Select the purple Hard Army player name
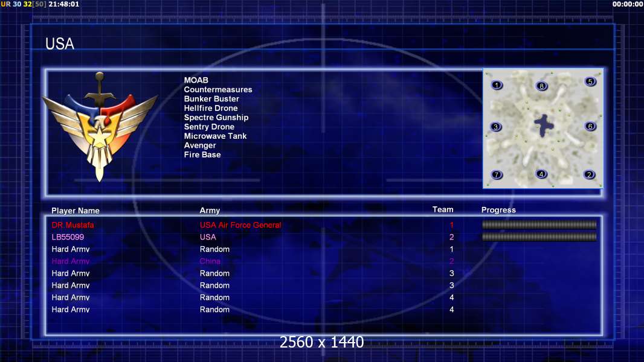 [x=71, y=261]
